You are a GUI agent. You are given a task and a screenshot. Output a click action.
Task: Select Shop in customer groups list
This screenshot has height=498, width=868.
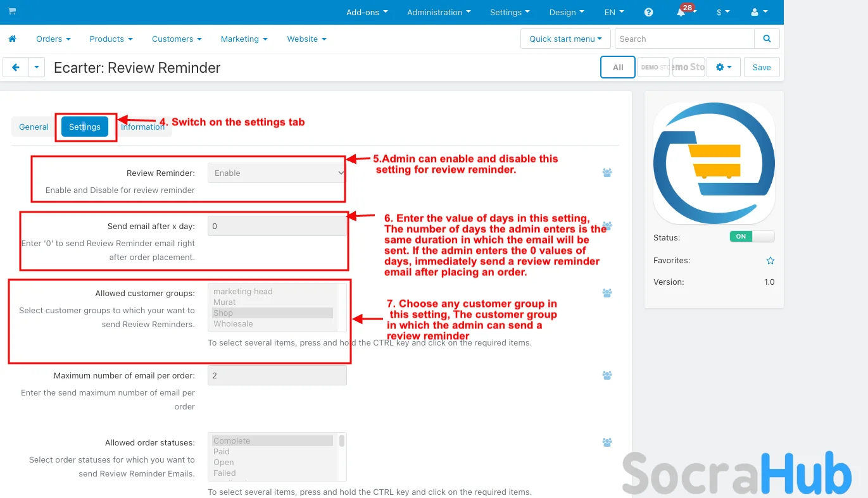[272, 313]
